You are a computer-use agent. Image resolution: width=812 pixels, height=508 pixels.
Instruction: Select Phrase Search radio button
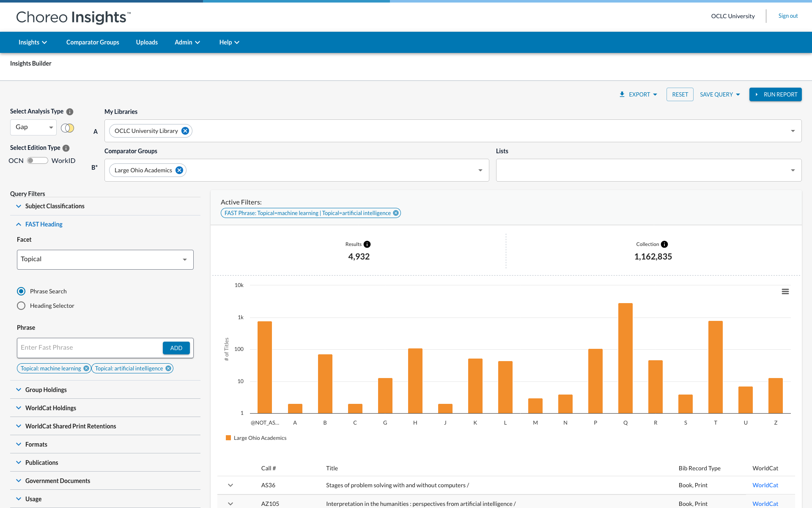click(x=21, y=291)
